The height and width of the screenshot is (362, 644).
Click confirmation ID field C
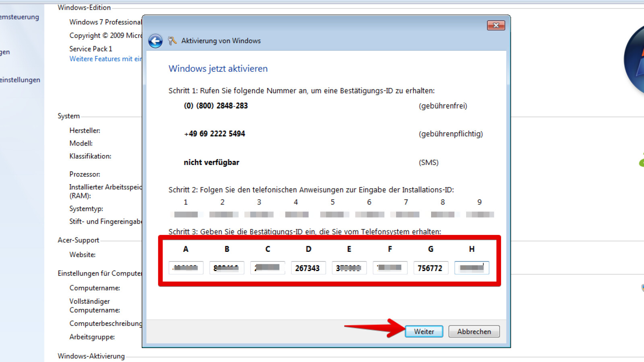[x=268, y=268]
